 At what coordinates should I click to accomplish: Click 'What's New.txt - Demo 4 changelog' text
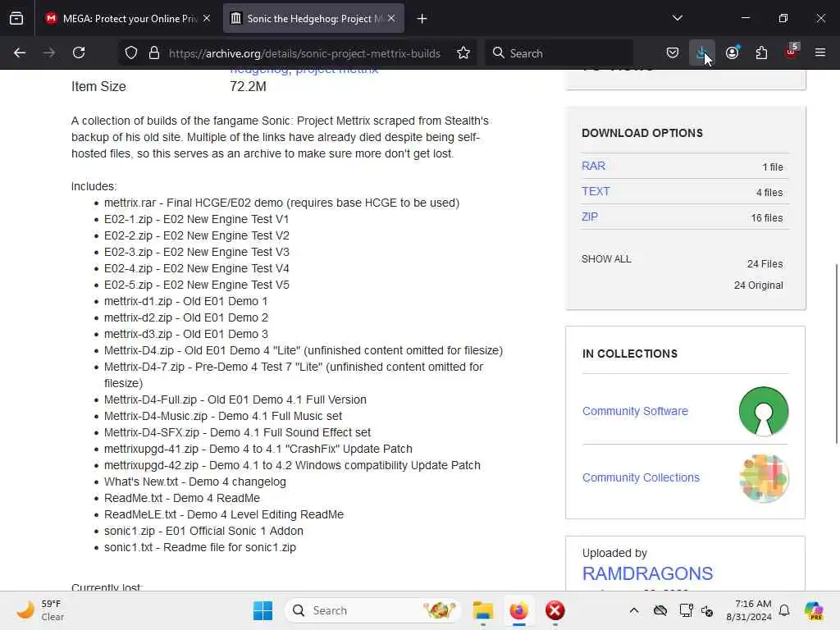coord(195,482)
